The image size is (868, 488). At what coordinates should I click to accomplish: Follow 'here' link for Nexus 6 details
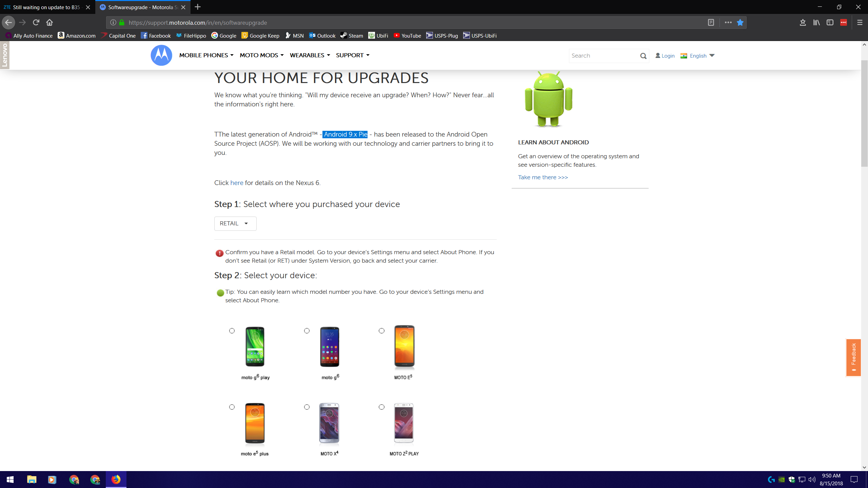coord(237,183)
